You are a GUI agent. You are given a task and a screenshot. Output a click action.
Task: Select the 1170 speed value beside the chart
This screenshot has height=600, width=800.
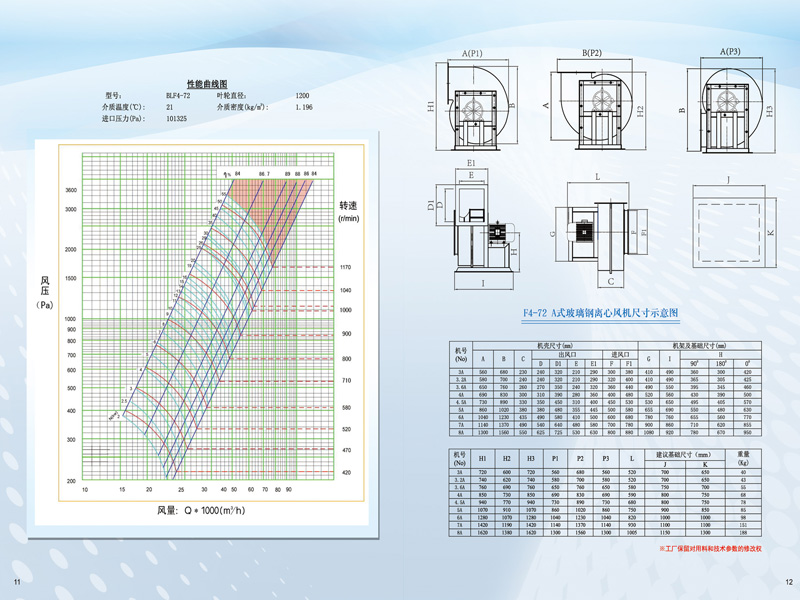pos(345,268)
